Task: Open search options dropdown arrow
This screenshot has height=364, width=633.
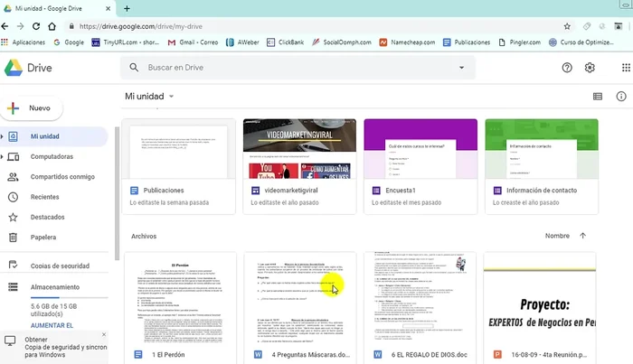Action: coord(461,68)
